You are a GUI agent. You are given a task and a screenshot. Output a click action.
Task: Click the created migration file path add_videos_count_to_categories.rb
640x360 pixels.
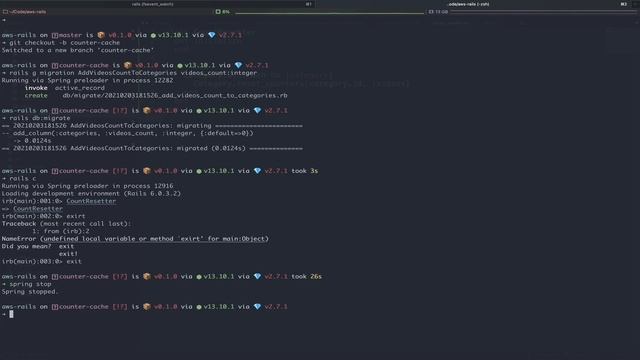click(175, 96)
